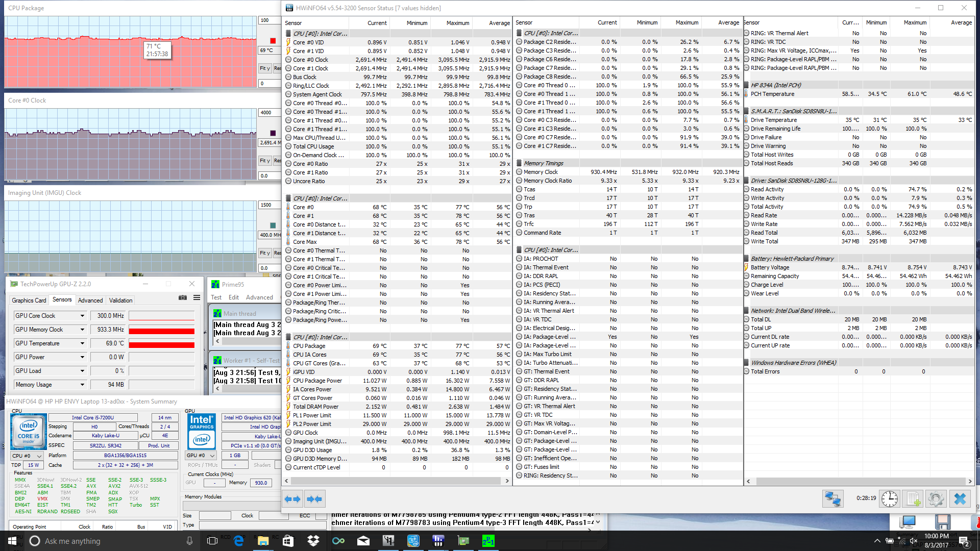Click the collapse columns arrows icon in HWiNFO
980x551 pixels.
click(314, 499)
